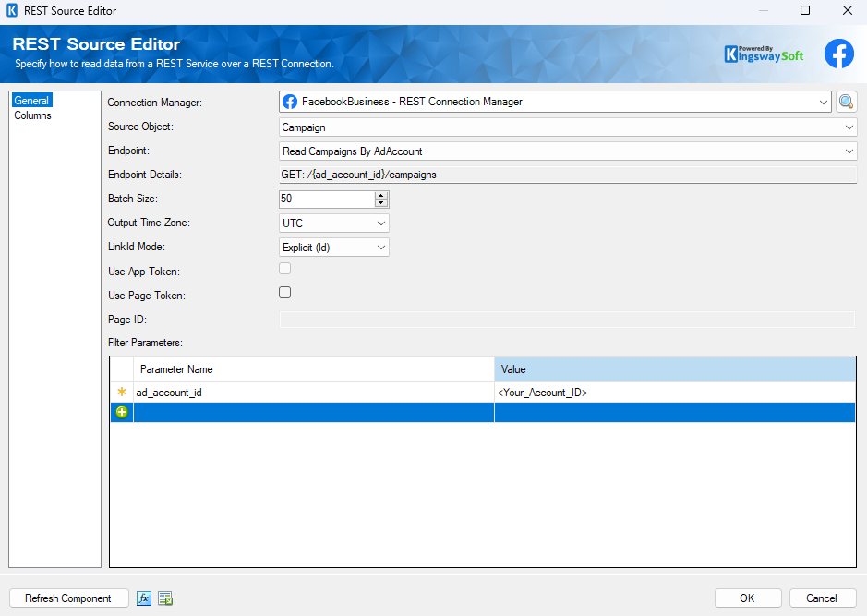Click the KingswaySoft app icon in the title bar
Viewport: 867px width, 616px height.
[12, 11]
